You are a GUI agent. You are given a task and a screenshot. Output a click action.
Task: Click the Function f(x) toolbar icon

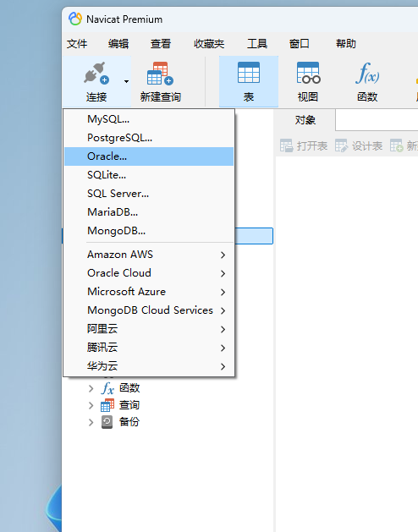367,73
